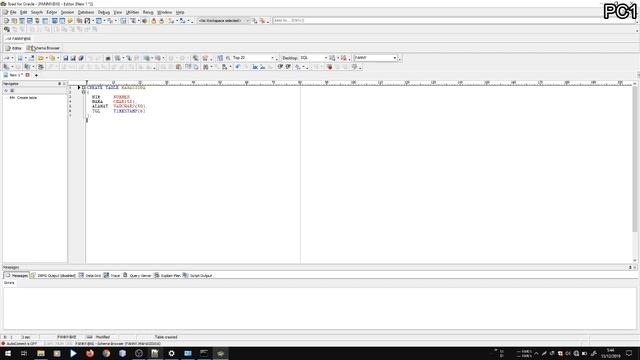Pin the Navigator panel

pyautogui.click(x=60, y=84)
